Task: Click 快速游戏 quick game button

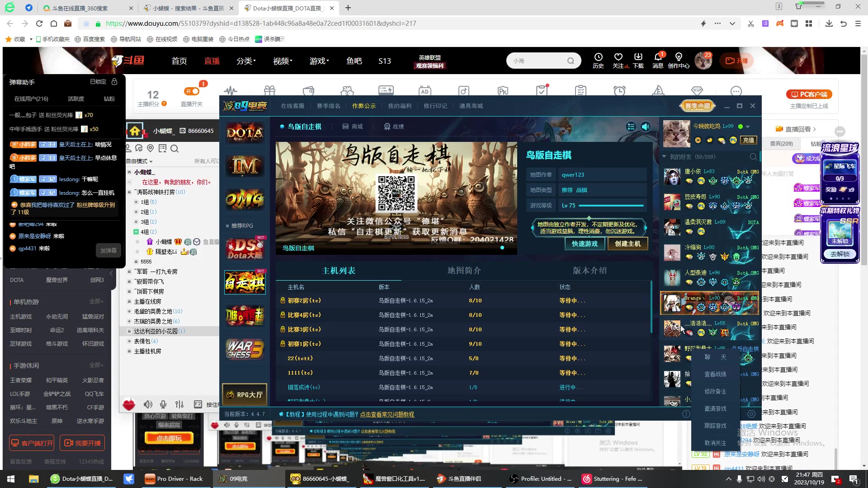Action: [x=585, y=244]
